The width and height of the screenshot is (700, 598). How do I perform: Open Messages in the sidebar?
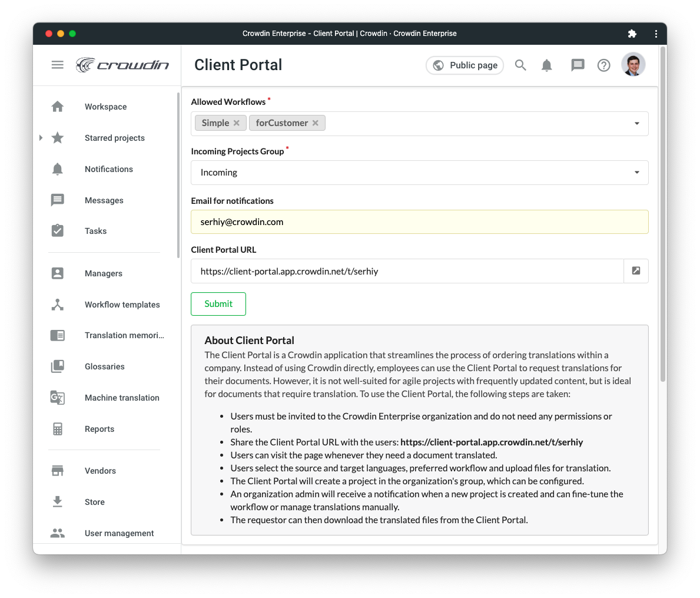coord(104,200)
